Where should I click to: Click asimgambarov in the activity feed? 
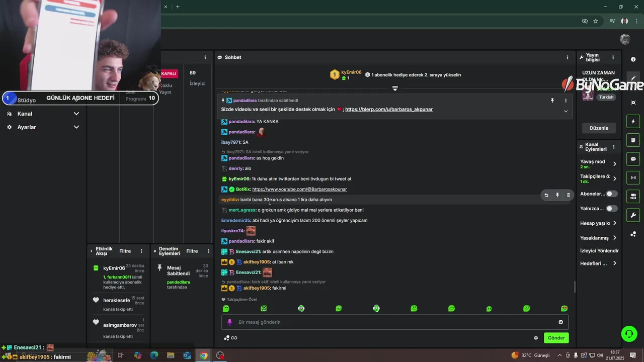click(120, 325)
